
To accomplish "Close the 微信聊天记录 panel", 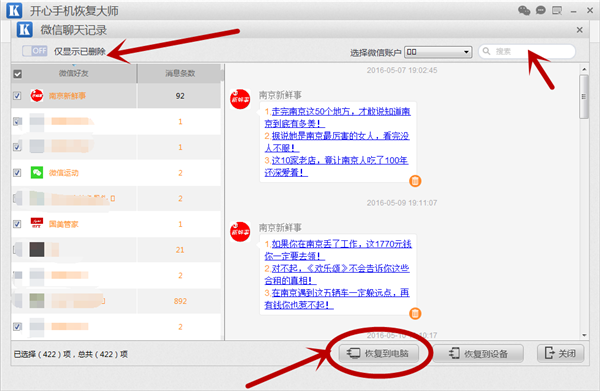I will [579, 30].
